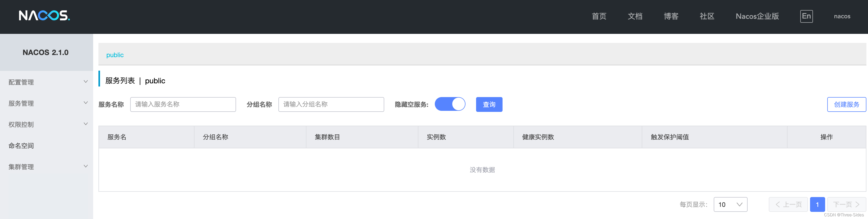This screenshot has width=868, height=219.
Task: Expand the 权限控制 sidebar menu
Action: 47,124
